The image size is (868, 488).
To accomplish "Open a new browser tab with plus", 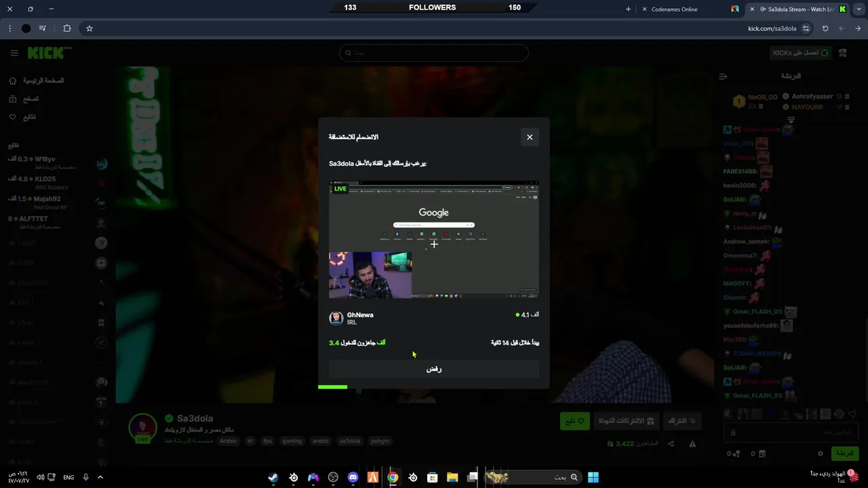I will tap(628, 9).
